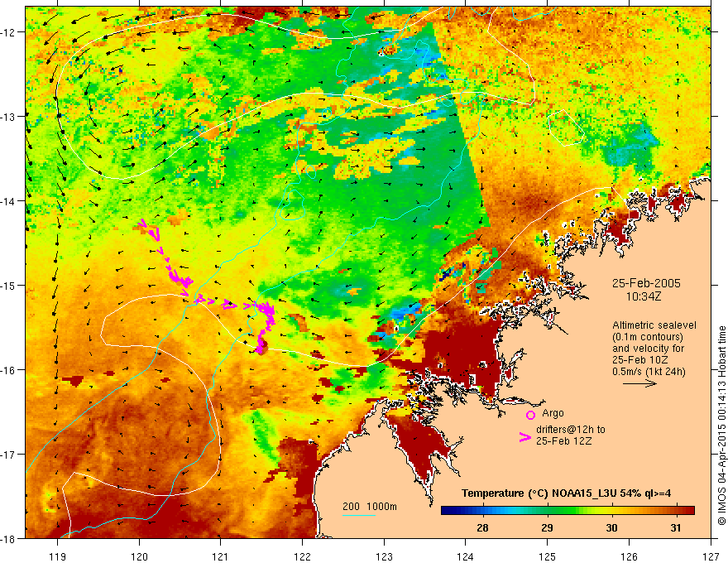Click the '25-Feb 12Z' drifter legend text
This screenshot has width=728, height=563.
tap(563, 440)
